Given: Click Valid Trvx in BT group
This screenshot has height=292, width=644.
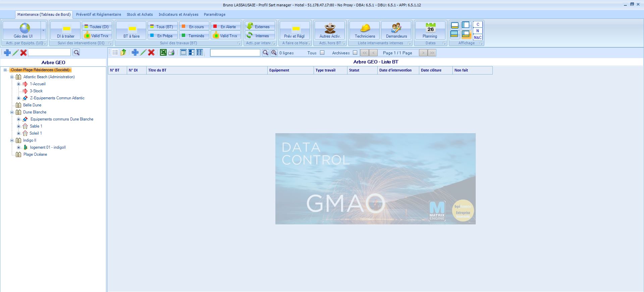Looking at the screenshot, I should [x=225, y=36].
